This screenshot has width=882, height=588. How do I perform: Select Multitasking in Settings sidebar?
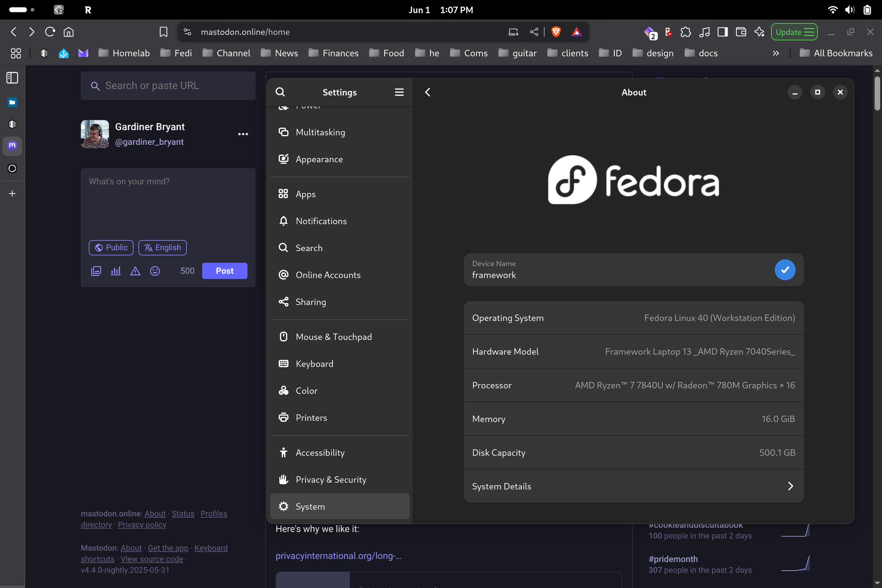click(340, 132)
